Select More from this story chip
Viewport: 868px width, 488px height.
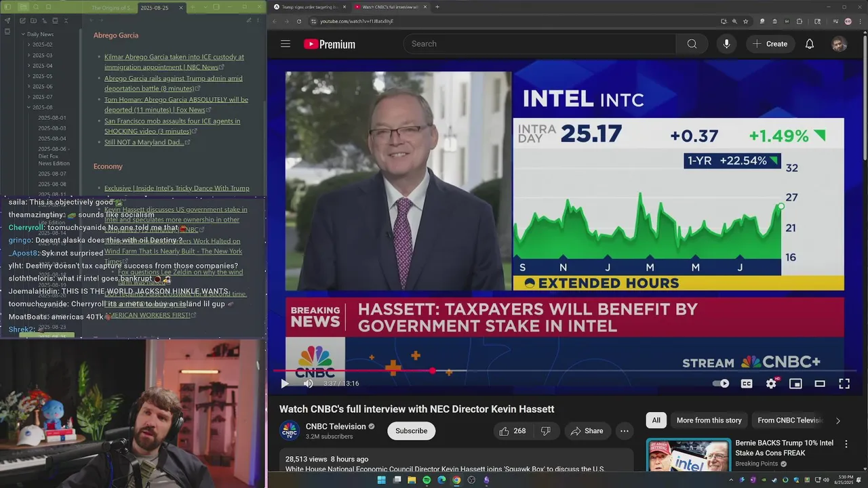pos(709,420)
